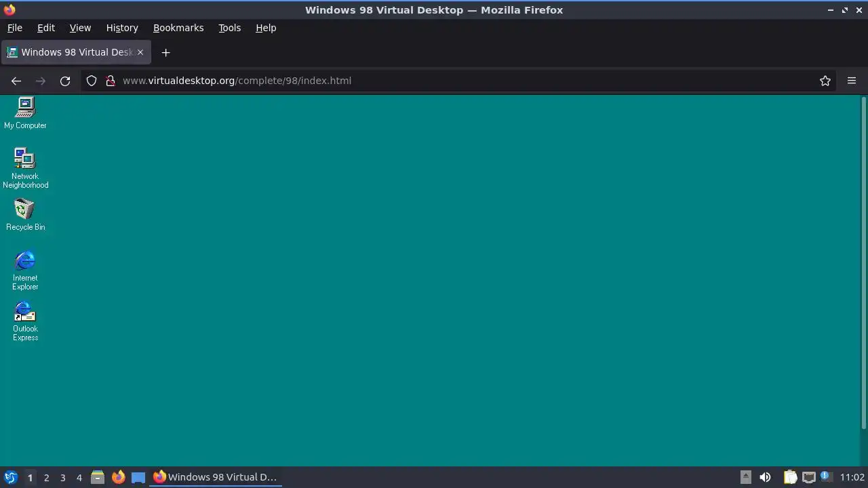Click the page's vertical scrollbar
This screenshot has height=488, width=868.
[863, 263]
